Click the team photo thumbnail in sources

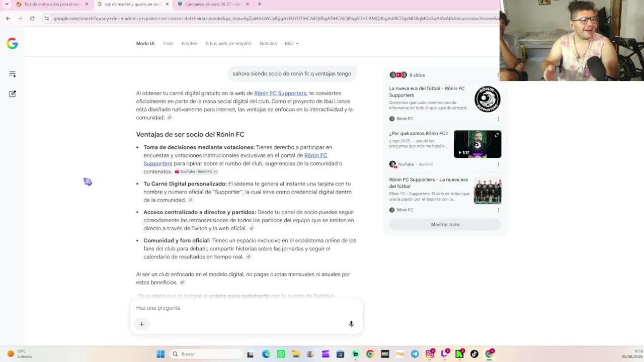tap(487, 191)
